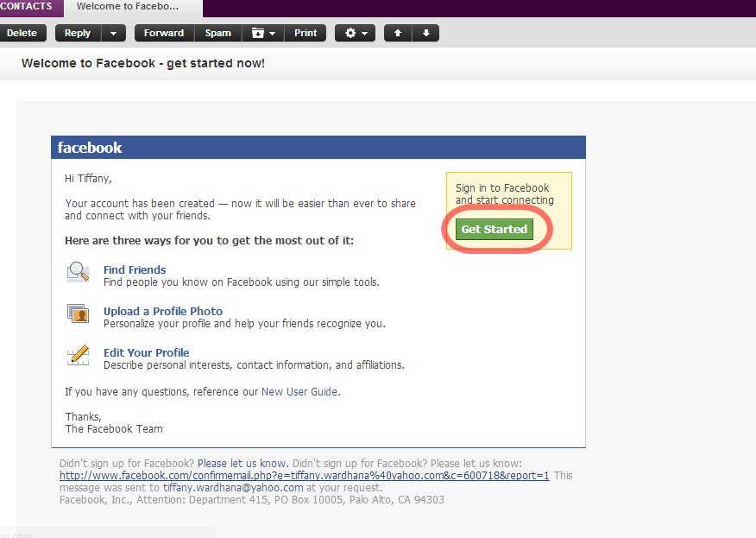This screenshot has width=756, height=538.
Task: Go to next message with down arrow
Action: (x=425, y=33)
